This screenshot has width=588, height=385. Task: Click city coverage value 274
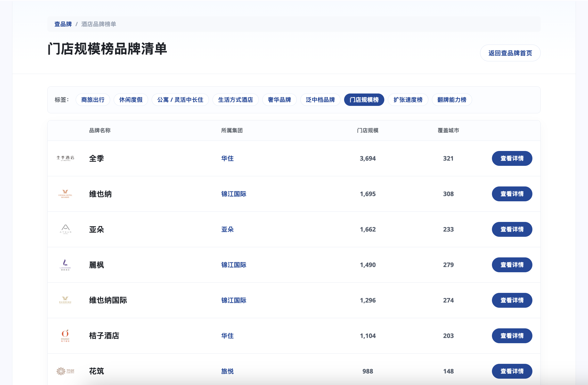pyautogui.click(x=448, y=300)
